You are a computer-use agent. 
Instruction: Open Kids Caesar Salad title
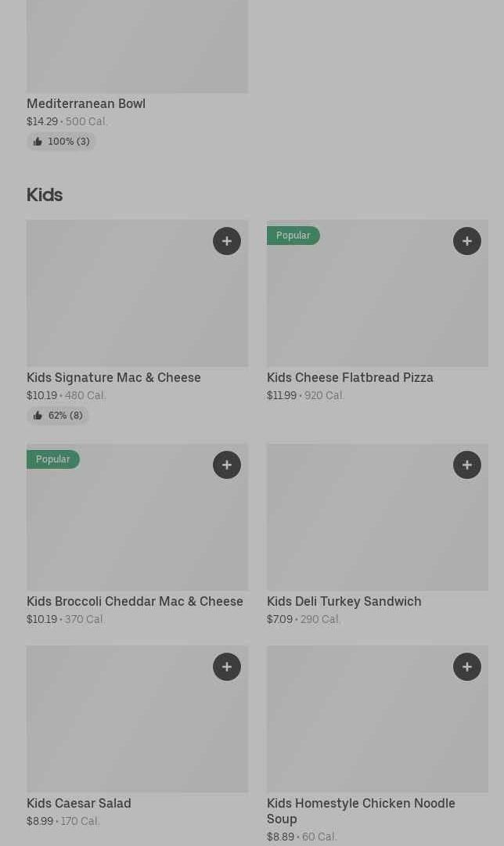click(79, 804)
